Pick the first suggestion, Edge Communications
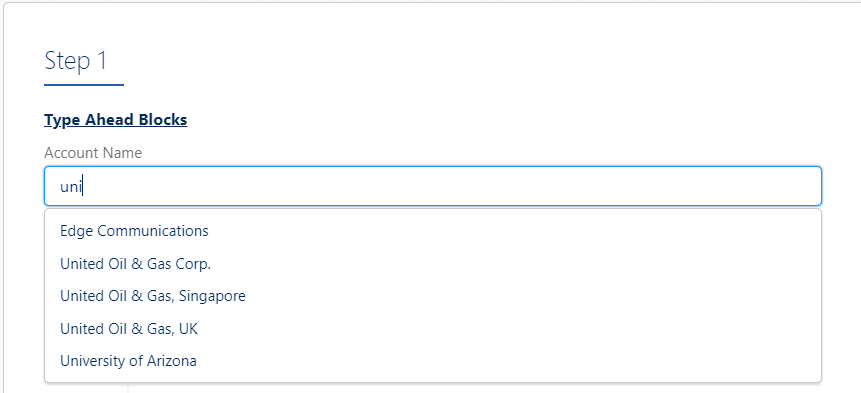The width and height of the screenshot is (861, 393). [433, 231]
